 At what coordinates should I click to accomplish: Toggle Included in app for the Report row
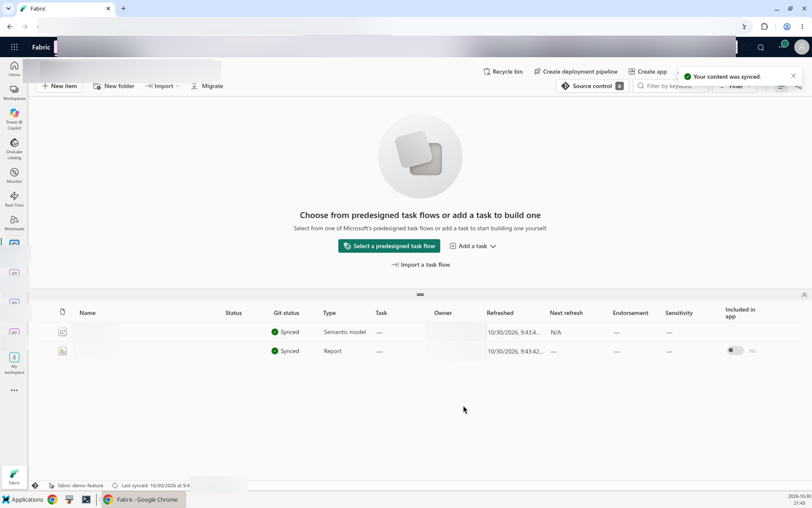pos(735,351)
